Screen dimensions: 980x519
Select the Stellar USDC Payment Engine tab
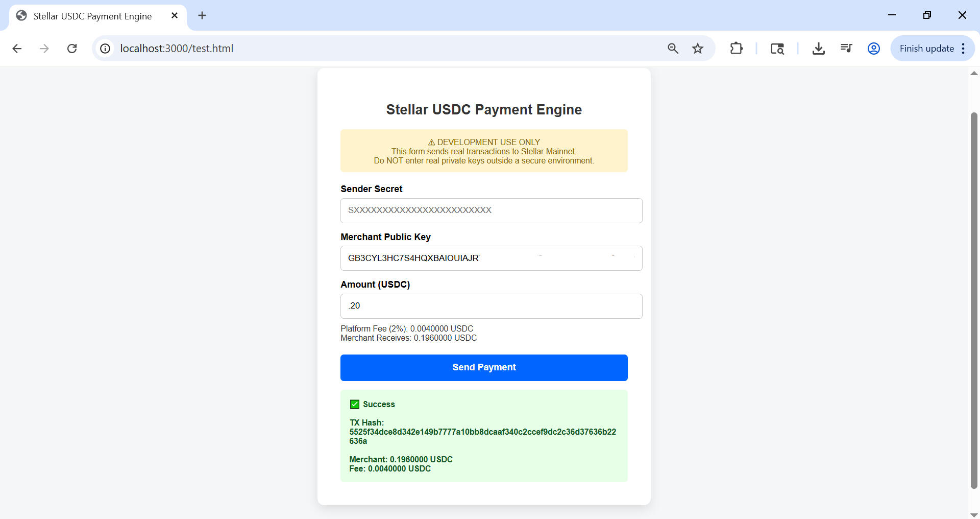click(x=92, y=16)
